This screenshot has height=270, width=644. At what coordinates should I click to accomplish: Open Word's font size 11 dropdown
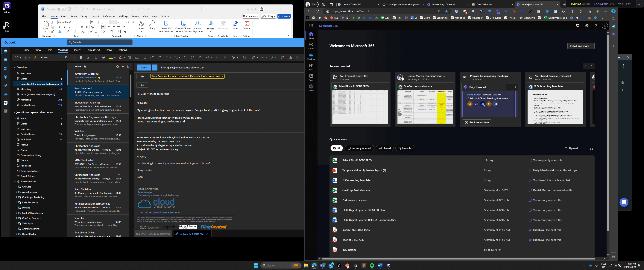coord(97,22)
